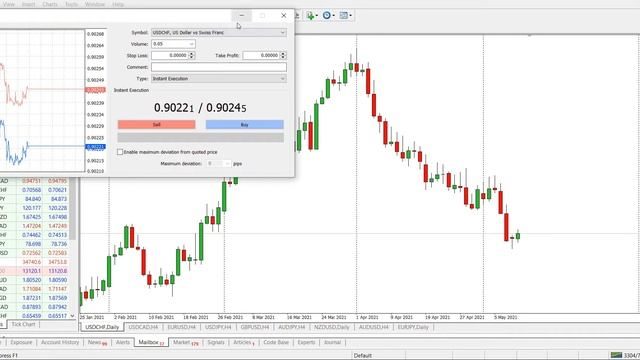The width and height of the screenshot is (640, 360).
Task: Open the Alerts terminal tab
Action: tap(122, 342)
